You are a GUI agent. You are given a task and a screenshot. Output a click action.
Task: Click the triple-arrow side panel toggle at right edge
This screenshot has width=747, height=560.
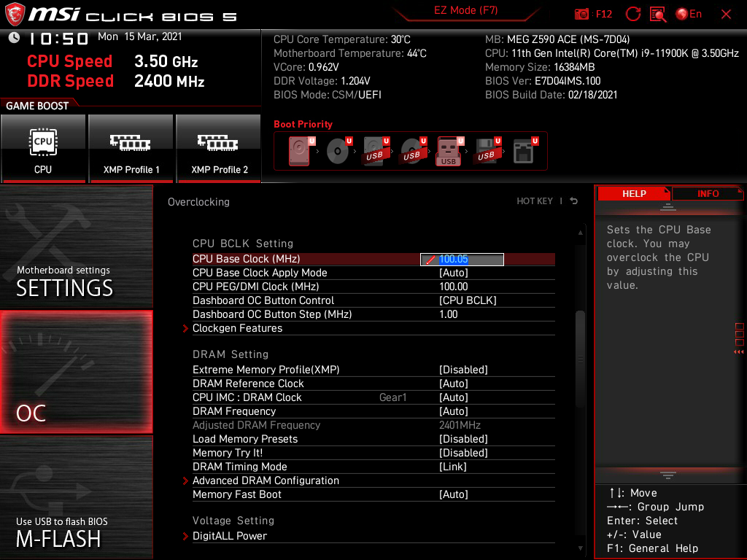pyautogui.click(x=739, y=352)
